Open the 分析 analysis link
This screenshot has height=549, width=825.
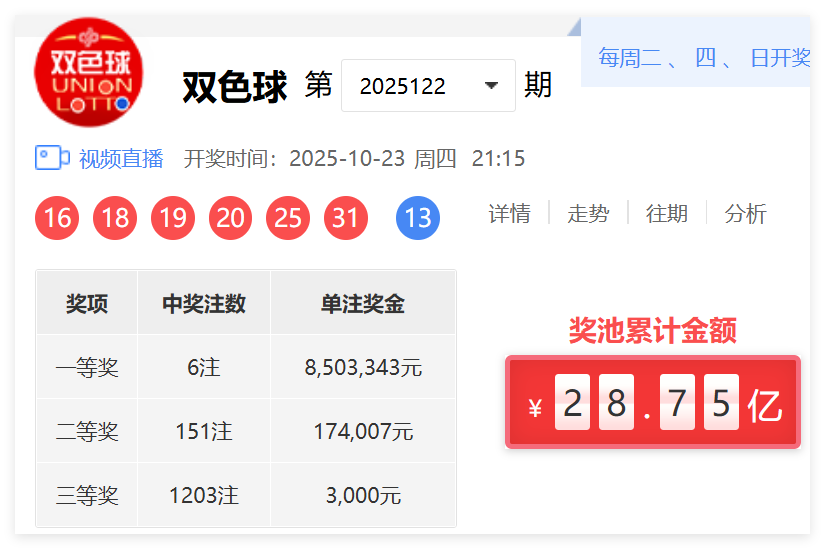745,213
